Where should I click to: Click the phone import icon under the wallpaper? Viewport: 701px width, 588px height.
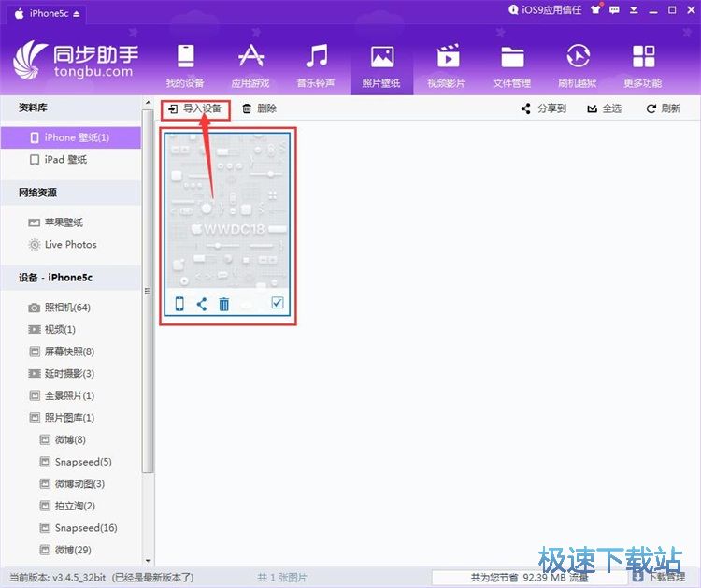pyautogui.click(x=179, y=304)
